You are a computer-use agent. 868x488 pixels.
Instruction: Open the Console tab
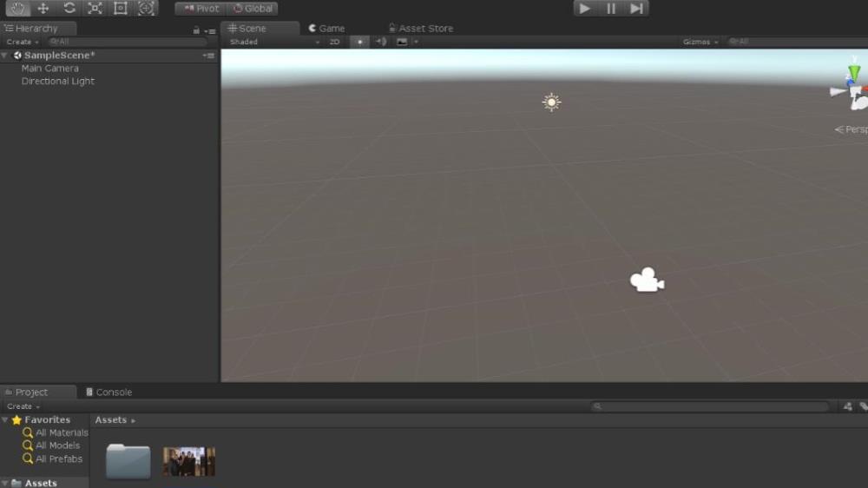coord(109,392)
